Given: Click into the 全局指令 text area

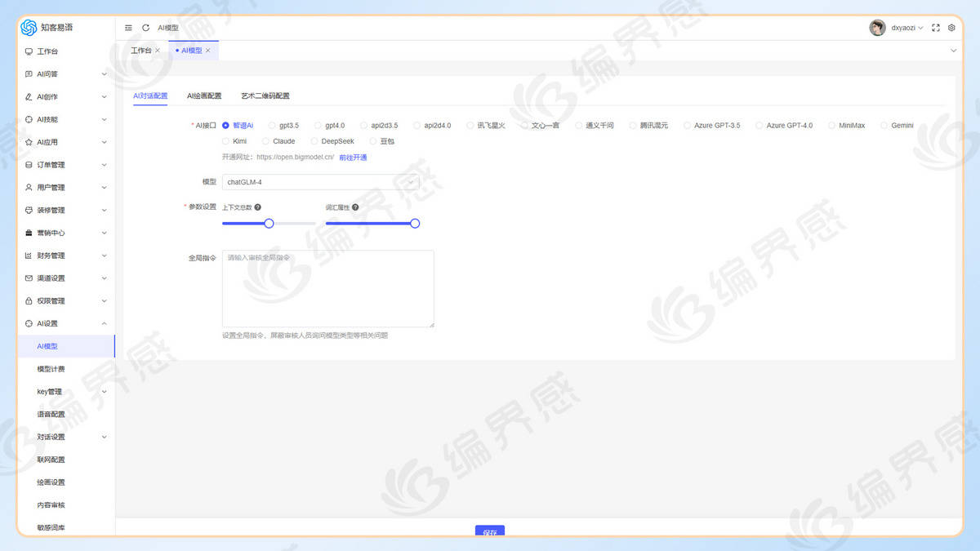Looking at the screenshot, I should pos(328,289).
